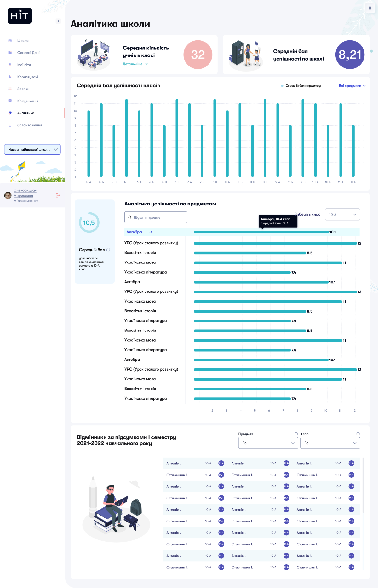Click the info icon above the Предмет dropdown
The height and width of the screenshot is (588, 378).
296,434
